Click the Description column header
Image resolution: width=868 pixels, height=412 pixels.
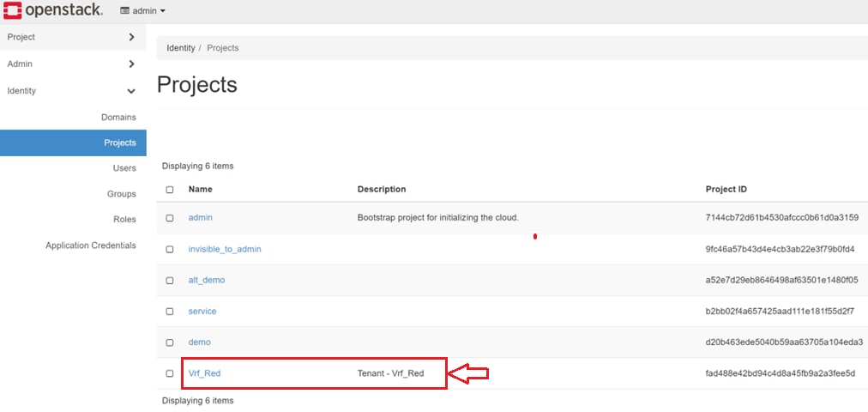tap(382, 190)
